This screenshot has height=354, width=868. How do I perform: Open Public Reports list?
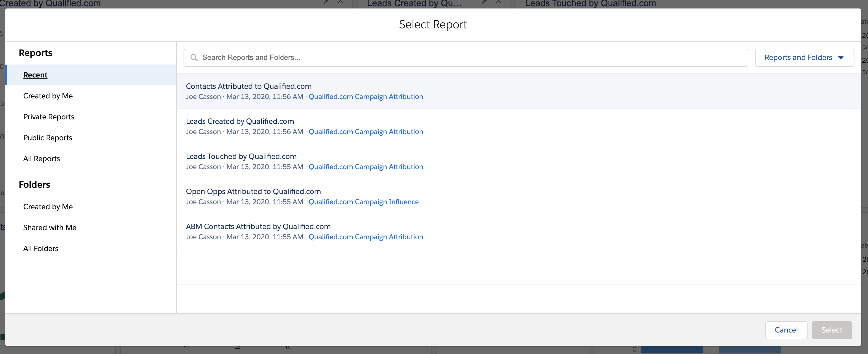(47, 138)
